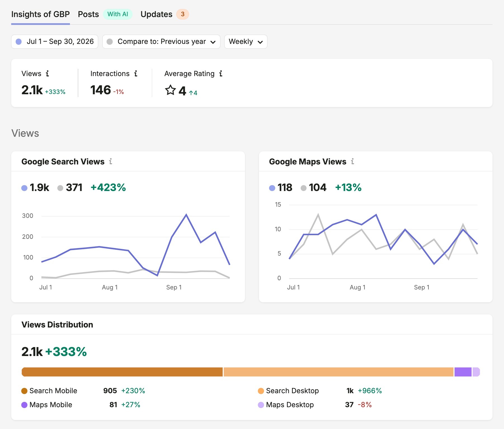504x429 pixels.
Task: Click the Sep 1 label on Maps Views chart
Action: pos(421,287)
